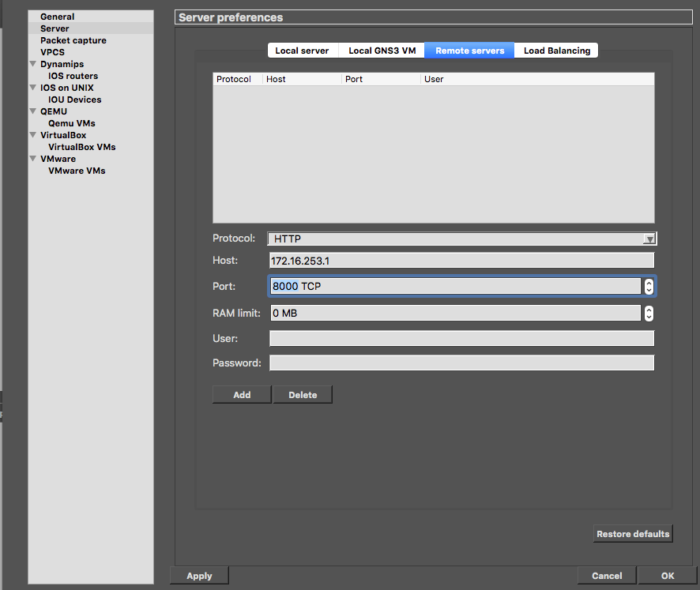This screenshot has height=590, width=700.
Task: Increase the Port value with the stepper arrow
Action: (x=649, y=283)
